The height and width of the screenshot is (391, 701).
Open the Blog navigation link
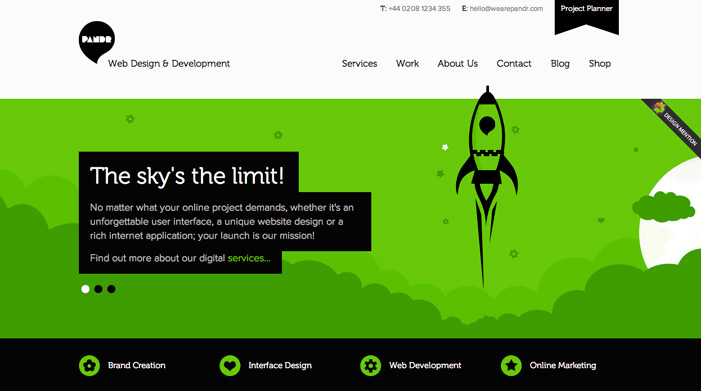click(x=560, y=63)
